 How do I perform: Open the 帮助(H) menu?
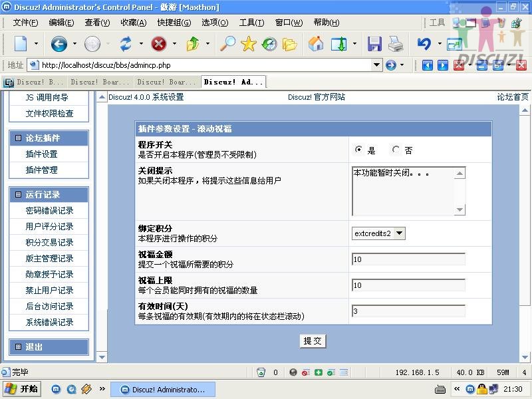point(327,23)
